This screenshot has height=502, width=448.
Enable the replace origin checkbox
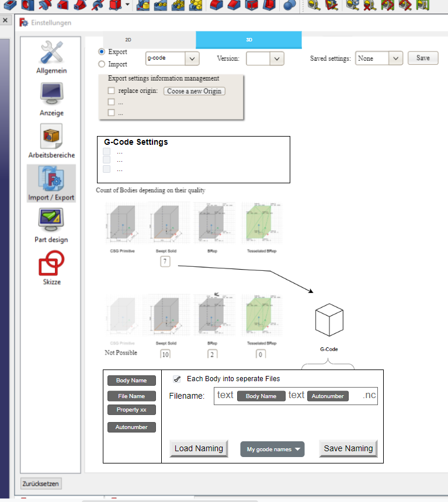coord(112,91)
